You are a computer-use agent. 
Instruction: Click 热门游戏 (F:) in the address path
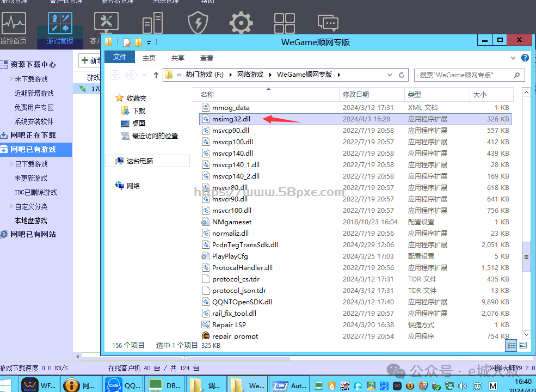(x=205, y=75)
